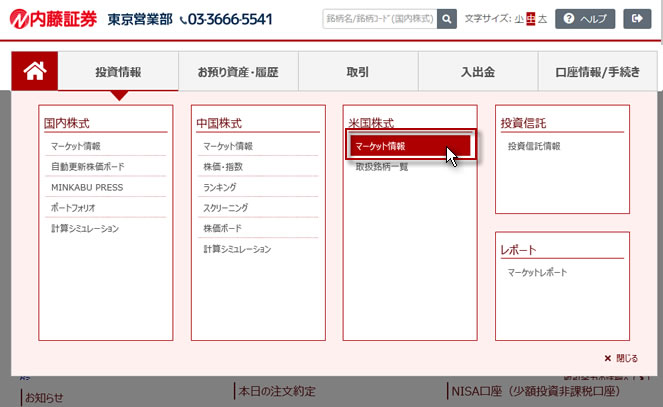Select small font size 小
Viewport: 663px width, 407px height.
tap(519, 19)
